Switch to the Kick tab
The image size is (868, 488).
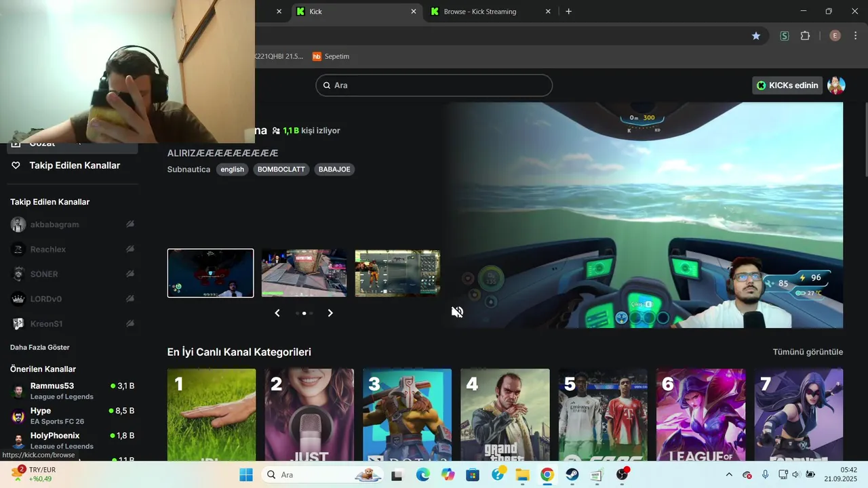(x=356, y=12)
